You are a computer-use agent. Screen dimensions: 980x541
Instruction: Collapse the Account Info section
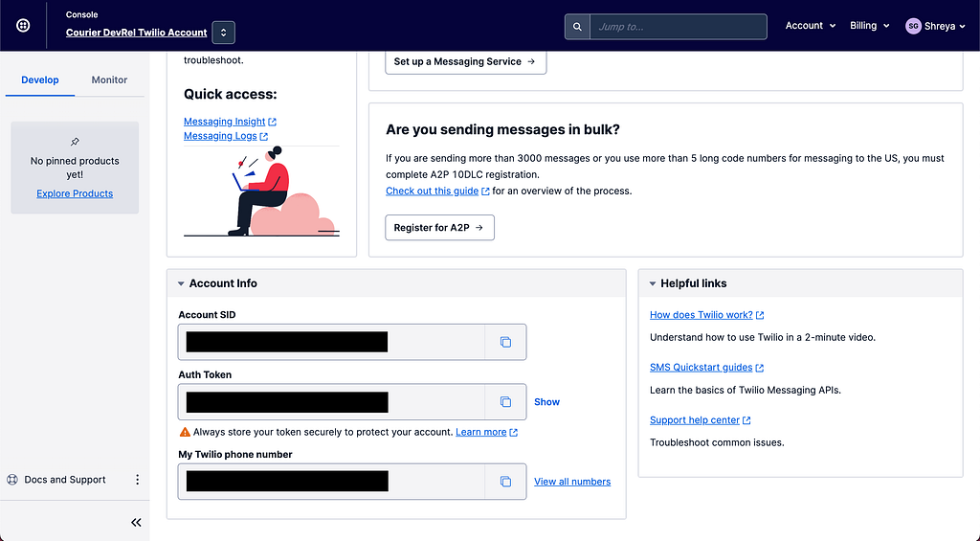(x=181, y=284)
